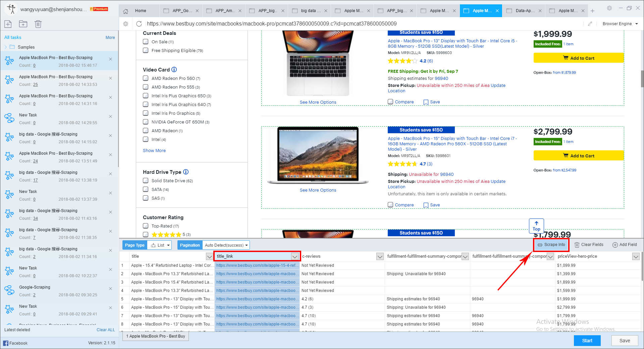The image size is (644, 349).
Task: Click the pencil edit icon near Browser Engine
Action: tap(590, 24)
